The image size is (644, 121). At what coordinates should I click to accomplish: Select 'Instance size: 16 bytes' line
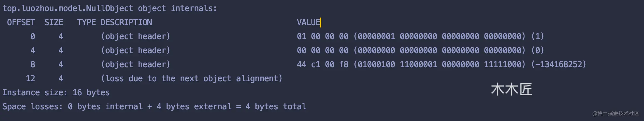(56, 93)
